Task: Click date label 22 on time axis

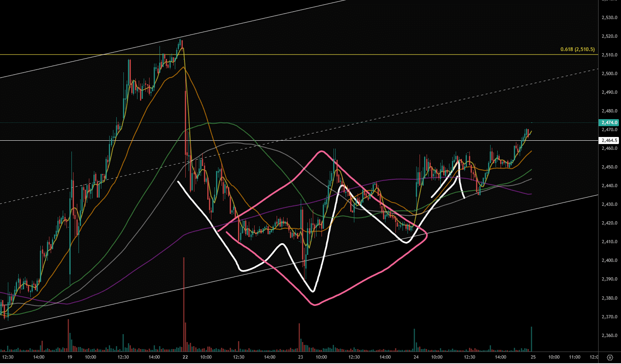Action: (185, 357)
